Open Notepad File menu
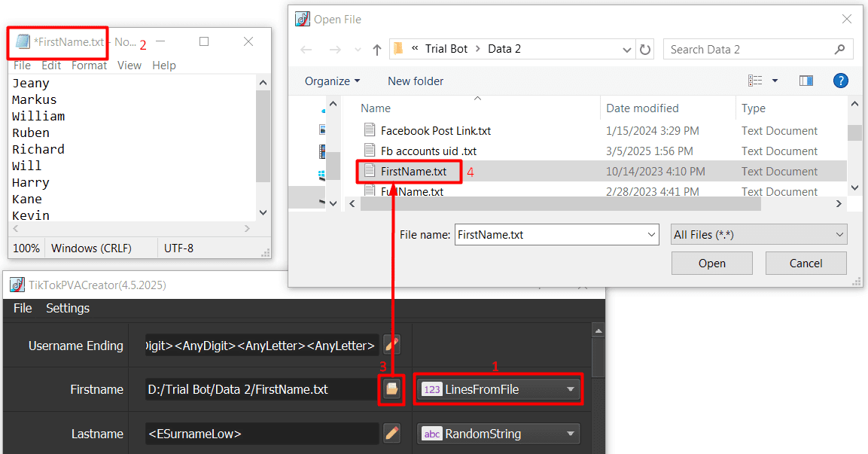The image size is (868, 454). click(x=22, y=66)
